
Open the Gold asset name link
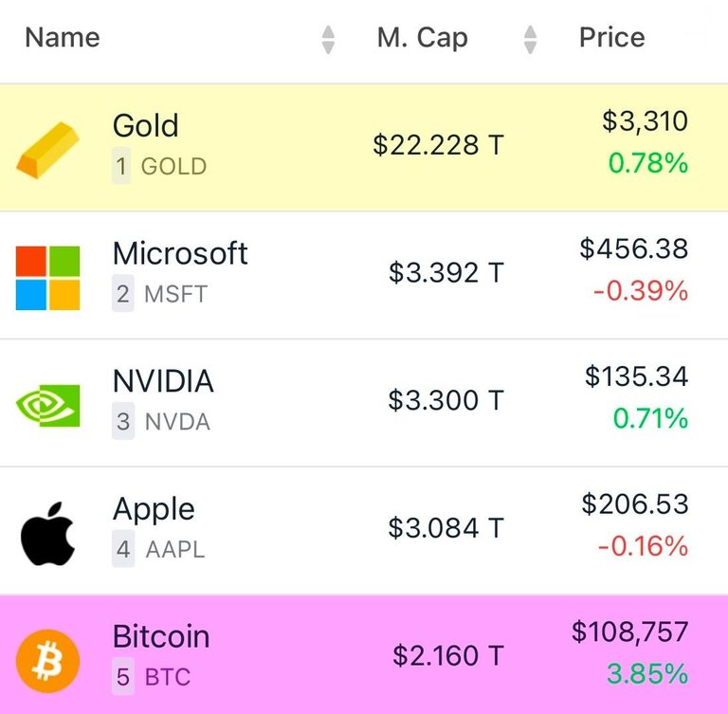pos(145,125)
